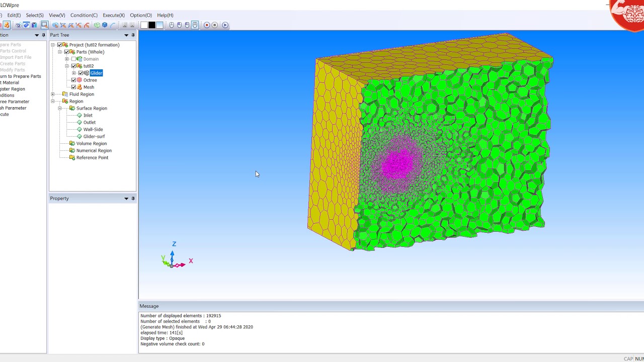Pick the black background color swatch
This screenshot has height=362, width=644.
click(152, 25)
